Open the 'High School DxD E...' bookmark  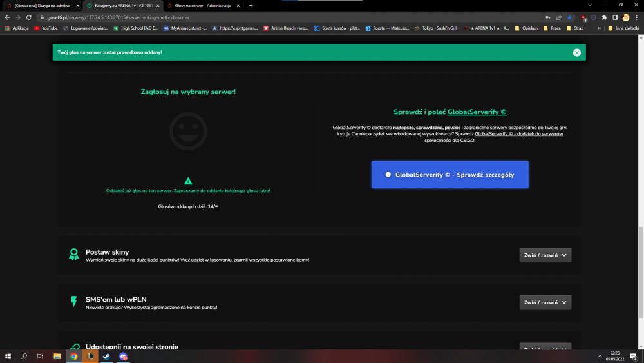tap(136, 28)
